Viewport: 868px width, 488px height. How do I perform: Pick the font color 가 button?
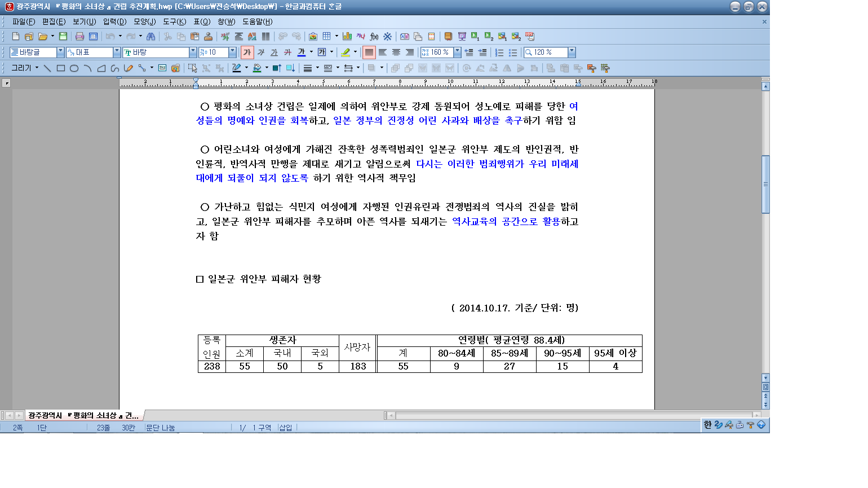pyautogui.click(x=302, y=52)
